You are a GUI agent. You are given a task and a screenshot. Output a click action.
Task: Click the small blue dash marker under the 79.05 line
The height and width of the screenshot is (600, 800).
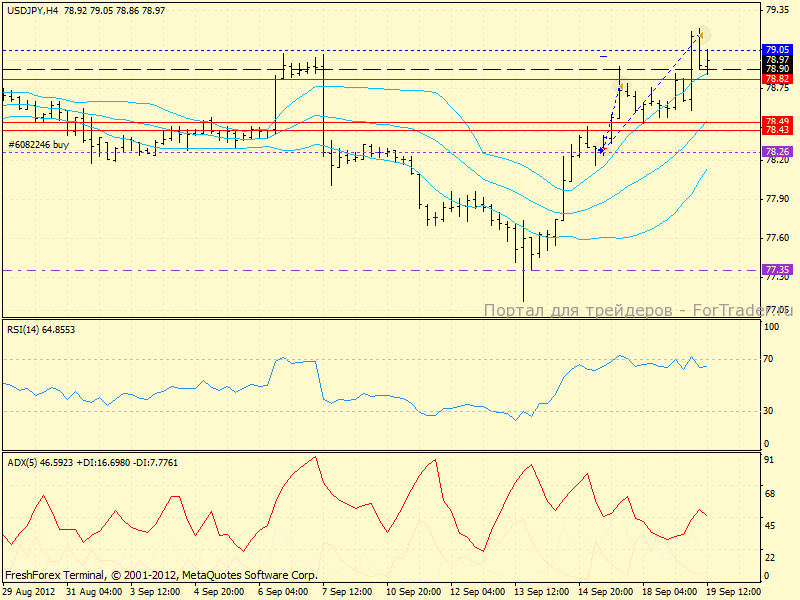click(x=604, y=57)
